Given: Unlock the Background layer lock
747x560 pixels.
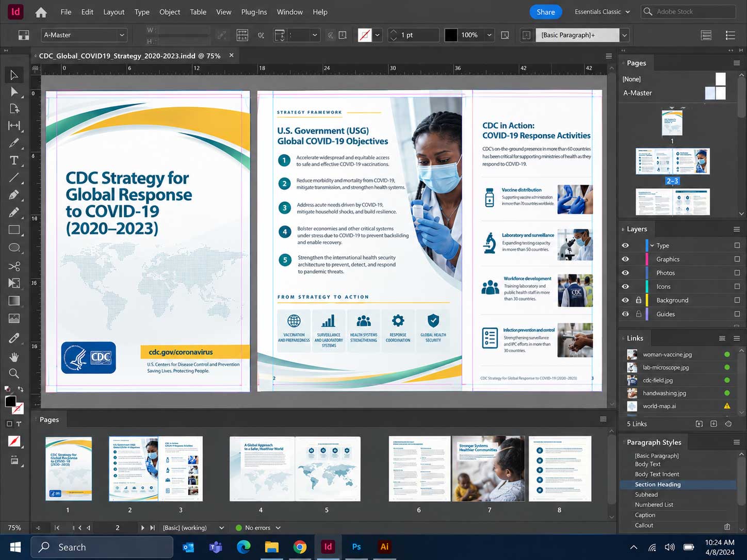Looking at the screenshot, I should click(x=639, y=300).
